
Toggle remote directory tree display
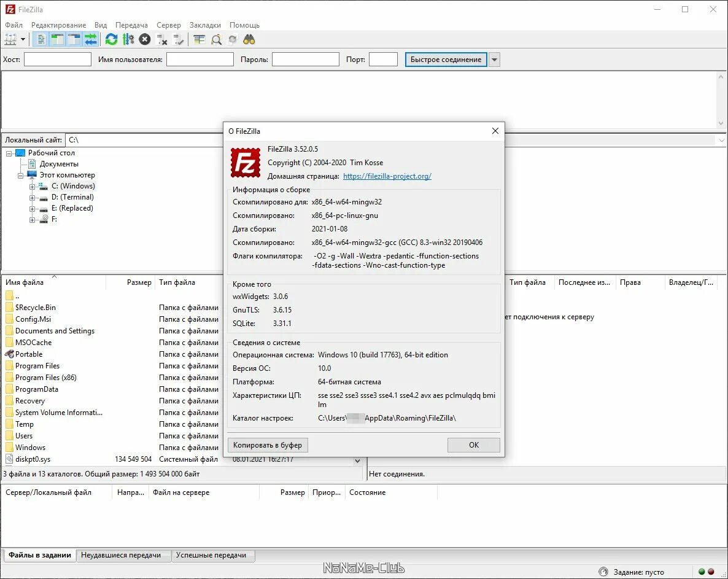pyautogui.click(x=74, y=39)
